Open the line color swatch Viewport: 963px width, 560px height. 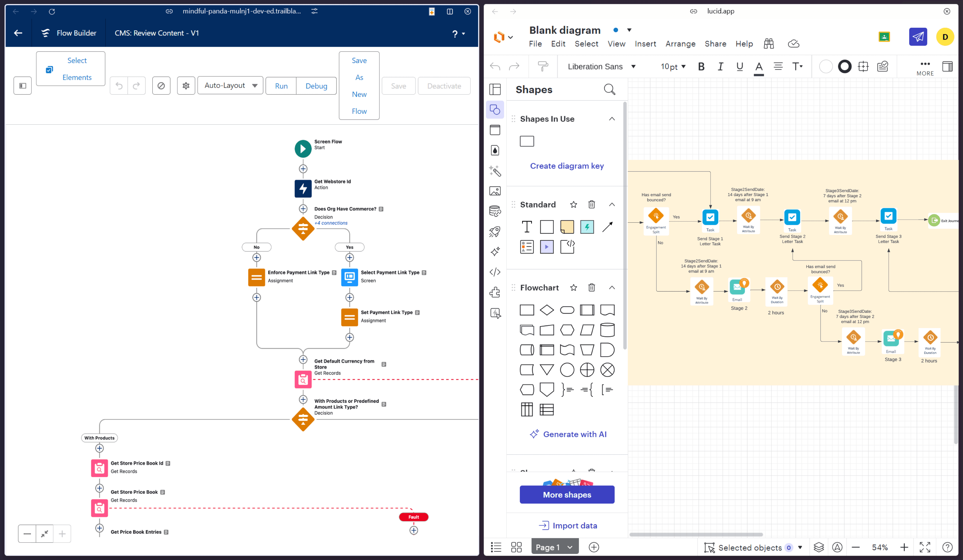tap(845, 67)
